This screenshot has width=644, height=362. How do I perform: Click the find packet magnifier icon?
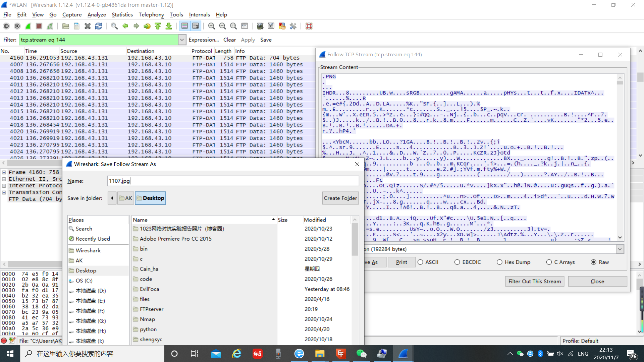click(x=114, y=26)
